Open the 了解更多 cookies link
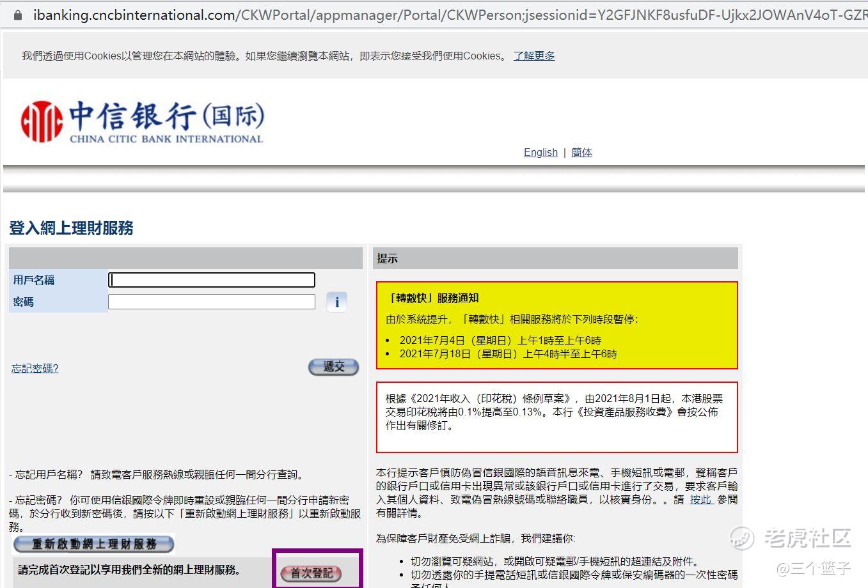Image resolution: width=868 pixels, height=588 pixels. pyautogui.click(x=534, y=56)
